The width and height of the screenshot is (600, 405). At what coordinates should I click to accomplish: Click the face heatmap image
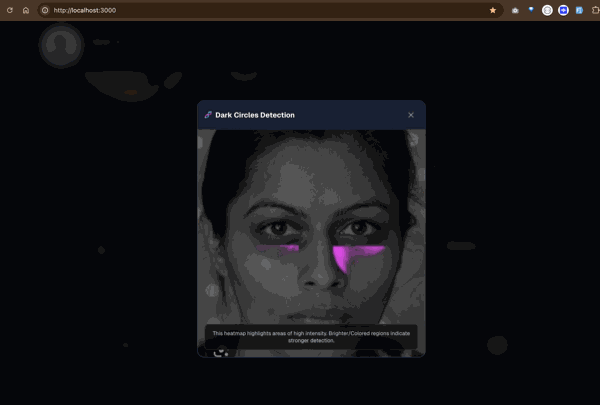[x=311, y=243]
